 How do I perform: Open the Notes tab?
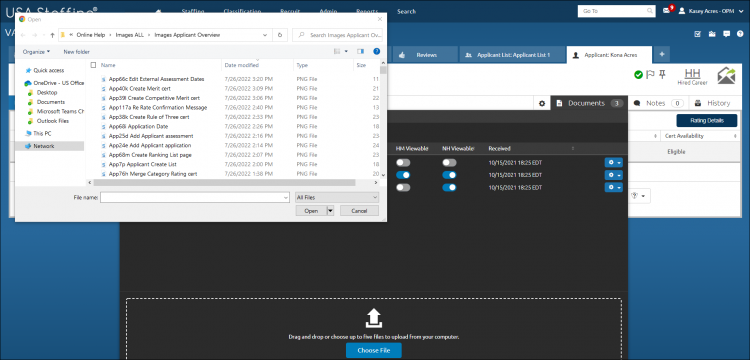coord(658,103)
